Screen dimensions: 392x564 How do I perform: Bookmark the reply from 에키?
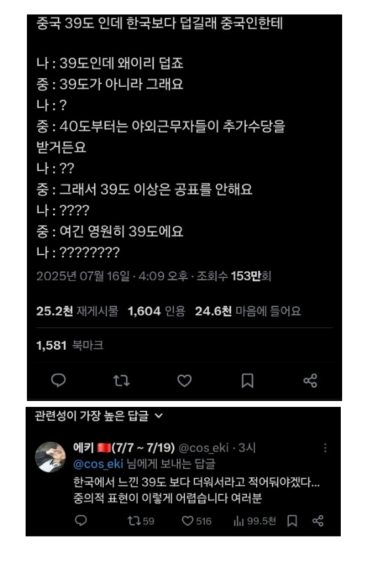click(x=292, y=521)
